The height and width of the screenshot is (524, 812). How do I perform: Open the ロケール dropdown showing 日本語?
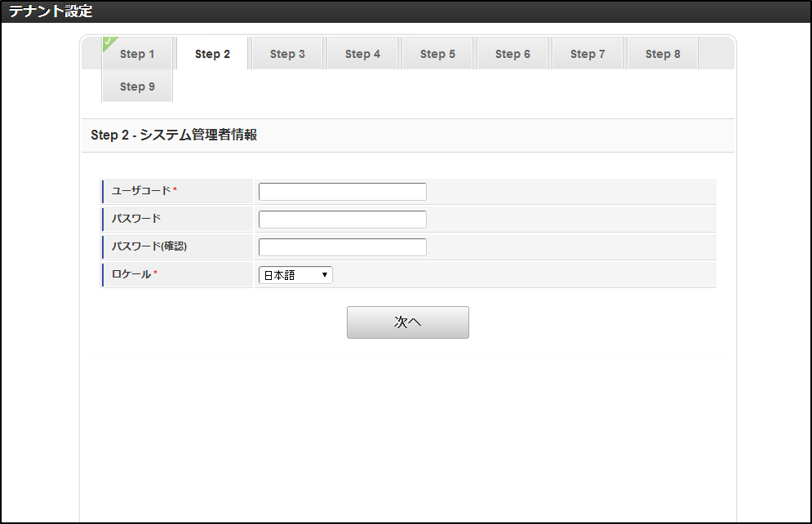[x=295, y=275]
